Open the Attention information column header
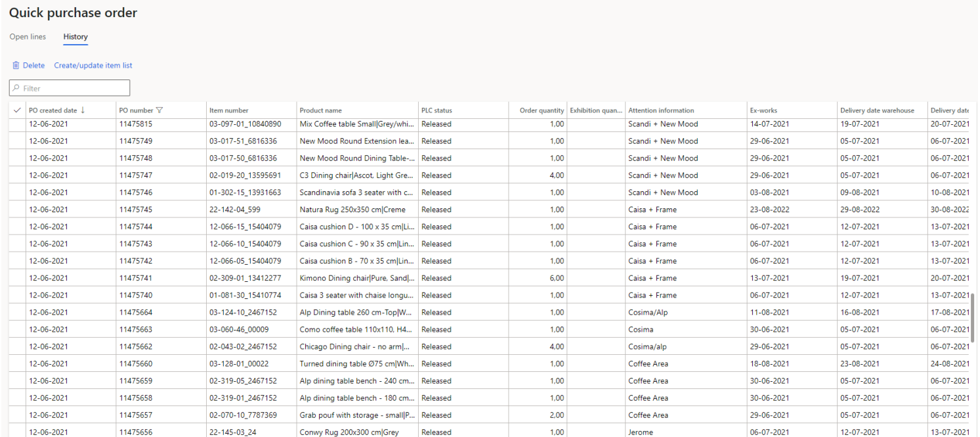Viewport: 980px width, 437px height. pos(660,110)
